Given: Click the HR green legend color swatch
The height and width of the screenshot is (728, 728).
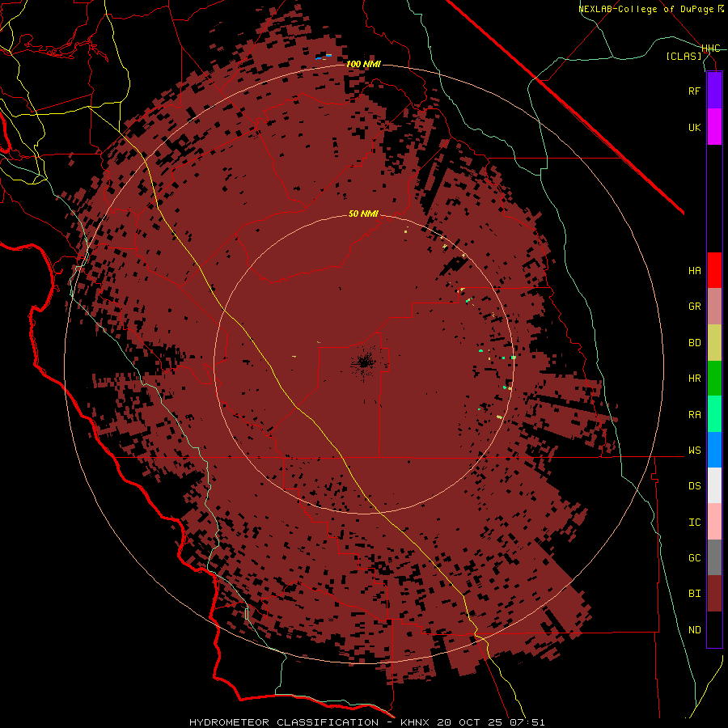Looking at the screenshot, I should [714, 379].
